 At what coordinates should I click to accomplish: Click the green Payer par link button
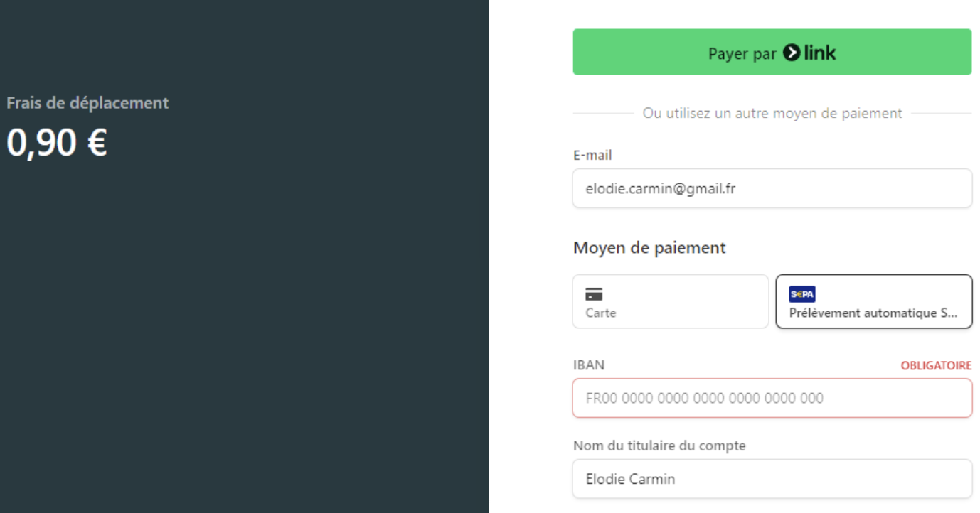point(772,52)
